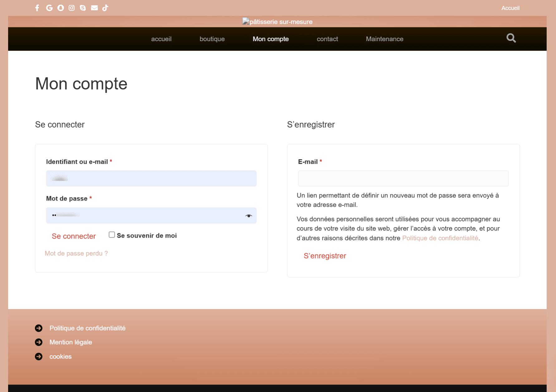Open the Maintenance navigation item
The height and width of the screenshot is (392, 556).
pos(384,39)
